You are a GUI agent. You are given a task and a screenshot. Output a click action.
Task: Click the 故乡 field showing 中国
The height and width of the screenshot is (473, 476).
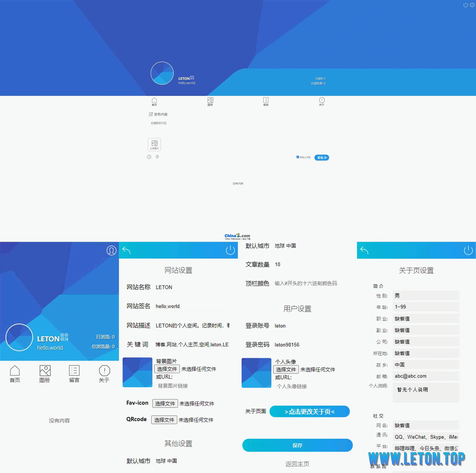426,365
